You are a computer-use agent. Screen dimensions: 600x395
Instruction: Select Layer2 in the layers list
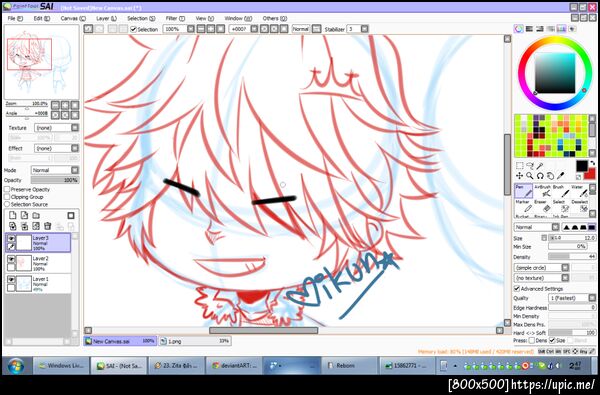38,263
